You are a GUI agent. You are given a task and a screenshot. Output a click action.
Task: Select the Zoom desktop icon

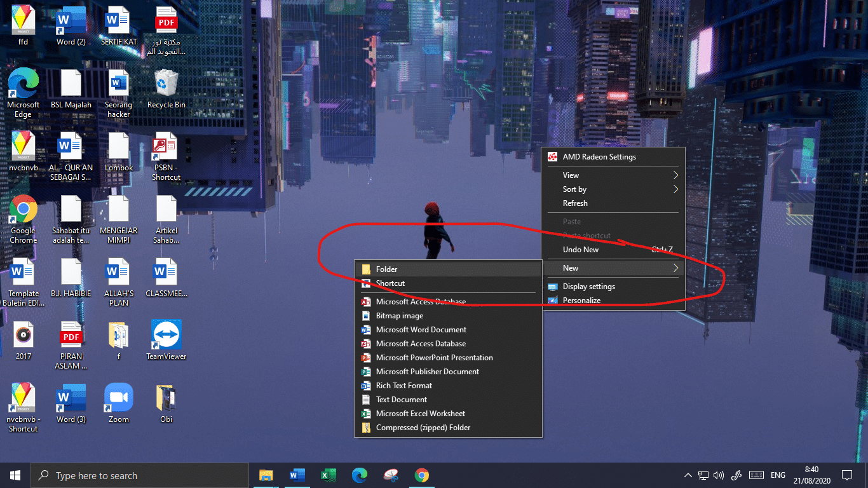coord(119,403)
